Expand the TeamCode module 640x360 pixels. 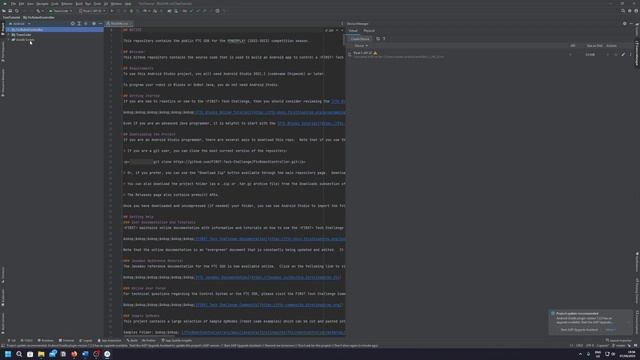click(9, 35)
